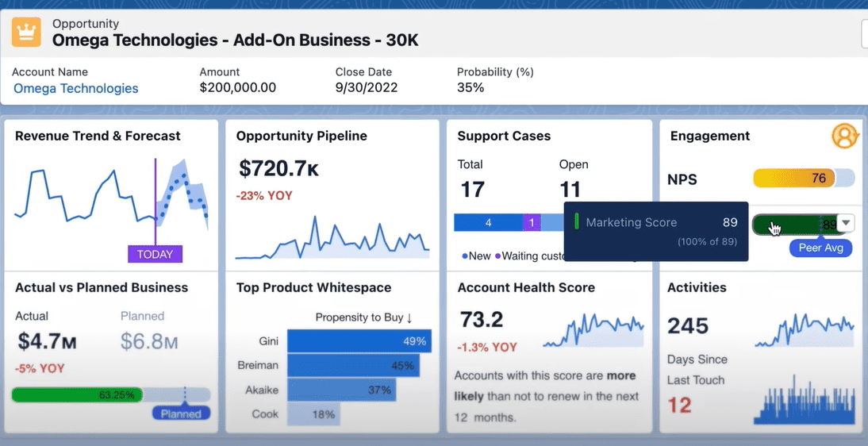
Task: Click the Amount value $200,000.00
Action: click(238, 87)
